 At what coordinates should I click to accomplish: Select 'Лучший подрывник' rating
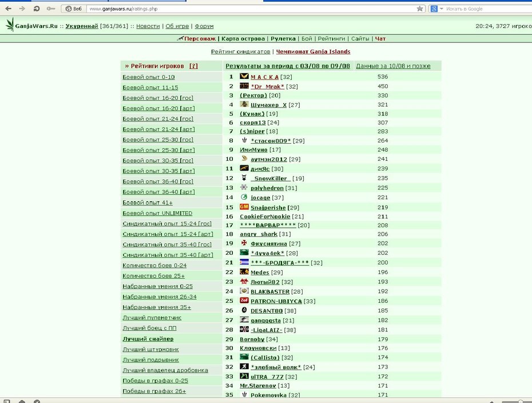(x=150, y=360)
